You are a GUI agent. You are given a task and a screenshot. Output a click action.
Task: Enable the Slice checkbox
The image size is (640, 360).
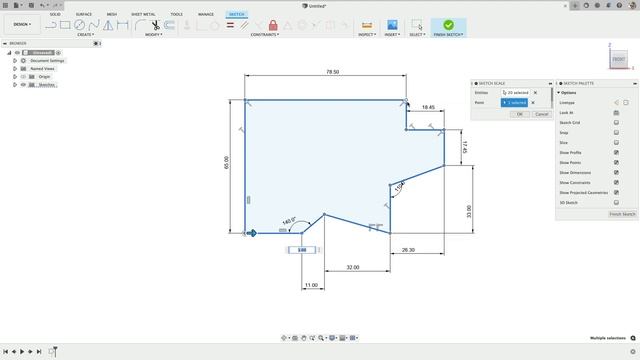(616, 142)
